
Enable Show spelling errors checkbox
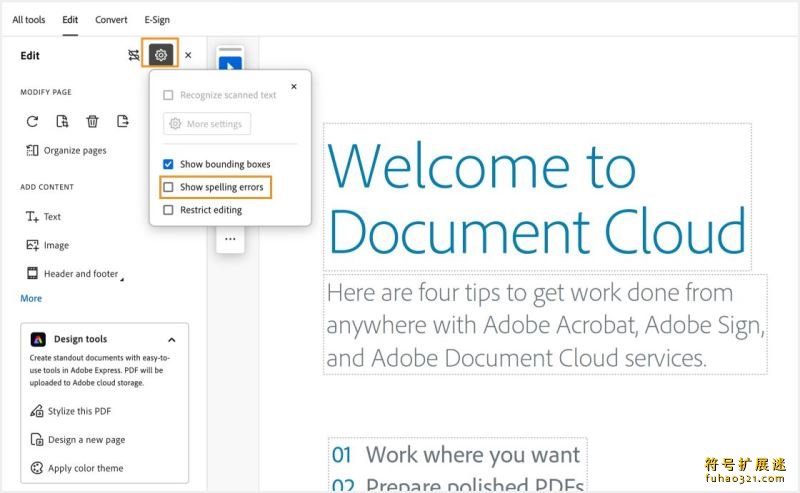coord(168,187)
